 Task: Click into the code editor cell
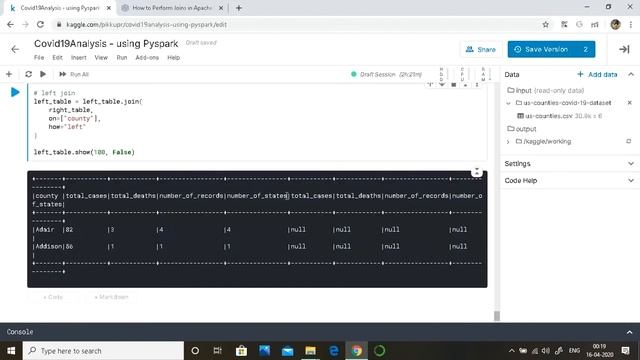coord(257,122)
